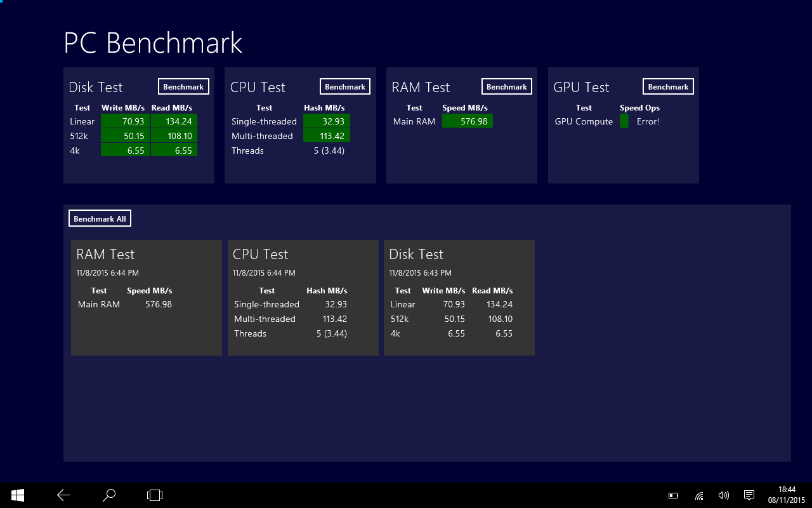The image size is (812, 508).
Task: Select Linear read value 134.24 green cell
Action: coord(174,121)
